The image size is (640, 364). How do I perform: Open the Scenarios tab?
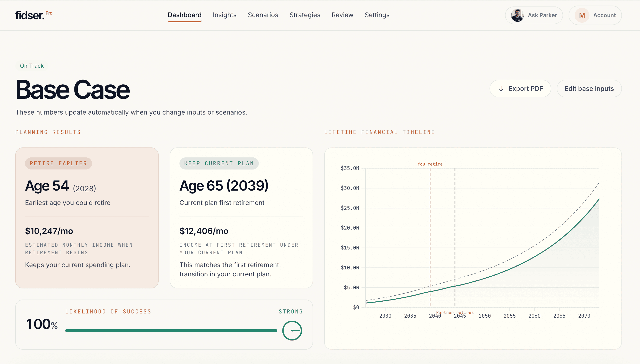point(263,15)
